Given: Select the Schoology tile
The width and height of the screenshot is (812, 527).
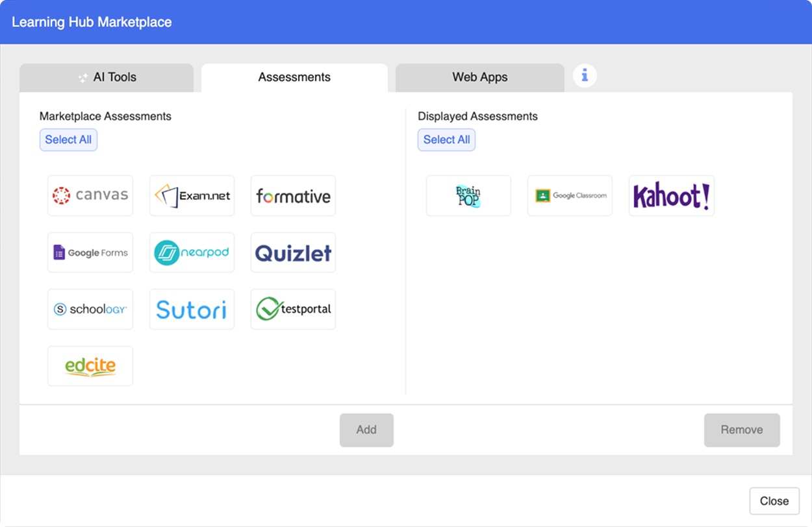Looking at the screenshot, I should [90, 309].
